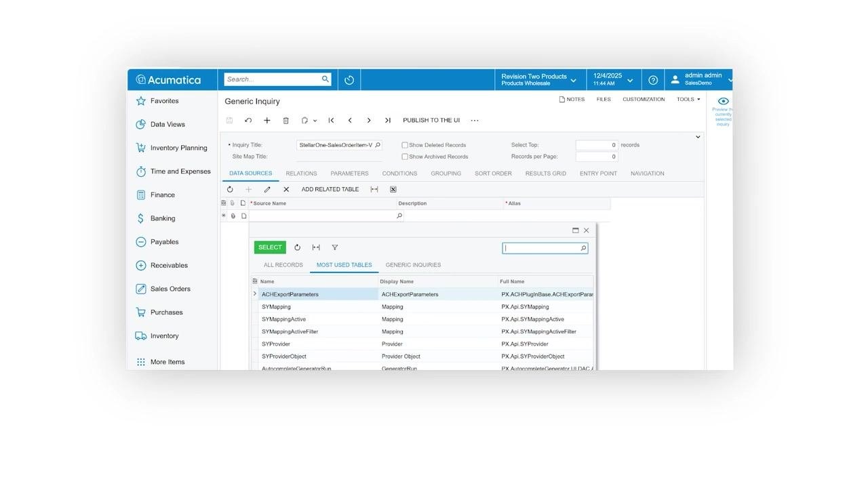Click the delete trash icon
The height and width of the screenshot is (488, 868).
[x=286, y=121]
